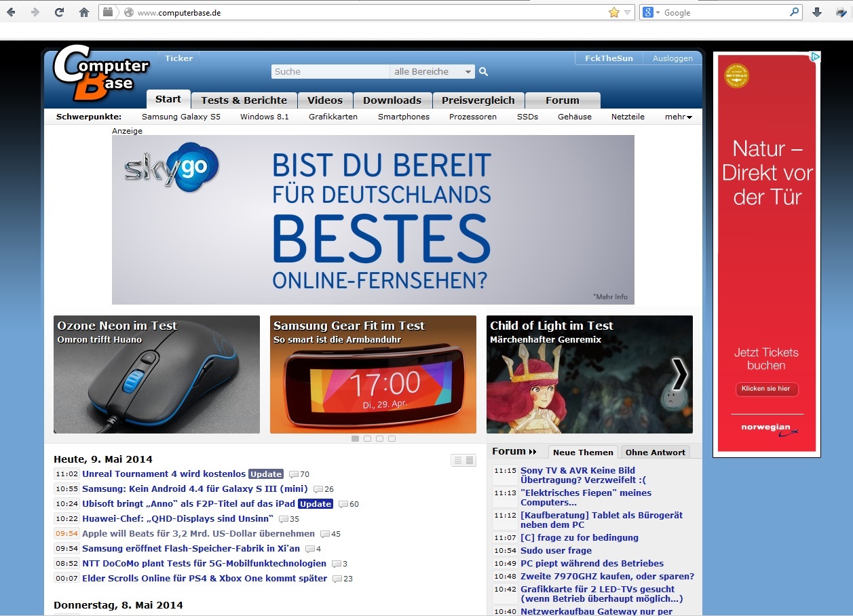The image size is (853, 616).
Task: Open comments icon for Galaxy S III article
Action: (x=318, y=489)
